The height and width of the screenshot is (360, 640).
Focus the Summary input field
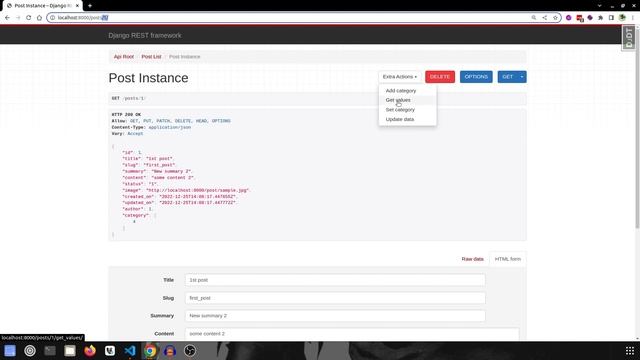pyautogui.click(x=335, y=316)
